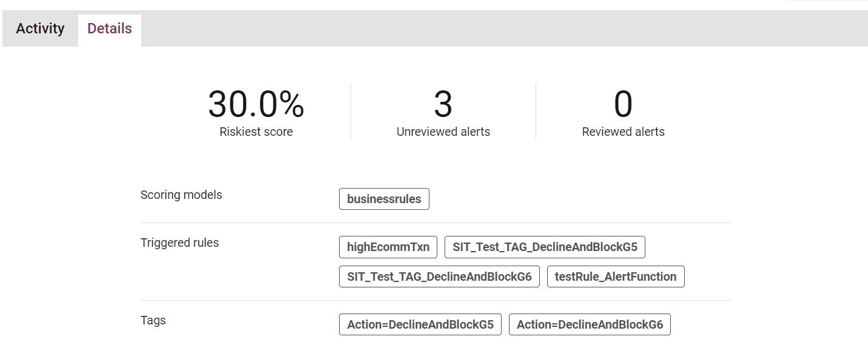Switch to the Activity tab
The width and height of the screenshot is (868, 362).
click(40, 28)
